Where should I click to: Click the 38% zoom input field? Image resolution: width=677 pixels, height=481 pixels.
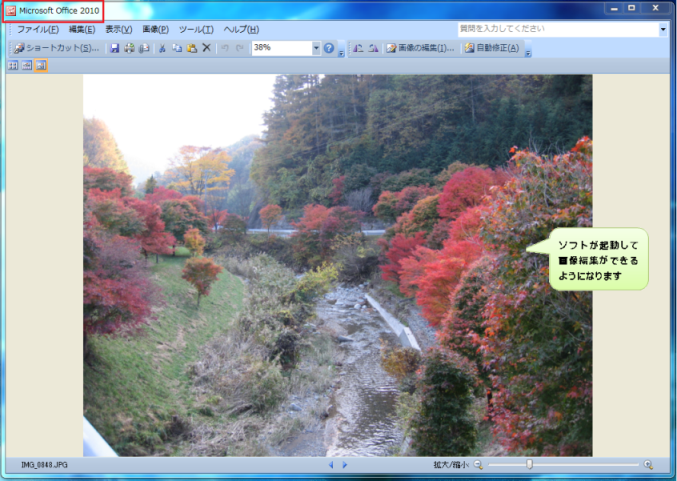282,48
